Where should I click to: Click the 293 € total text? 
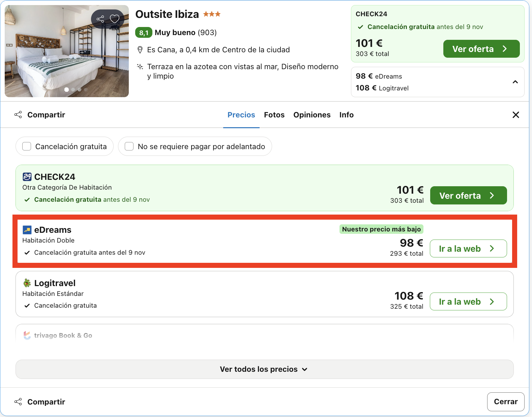point(407,253)
